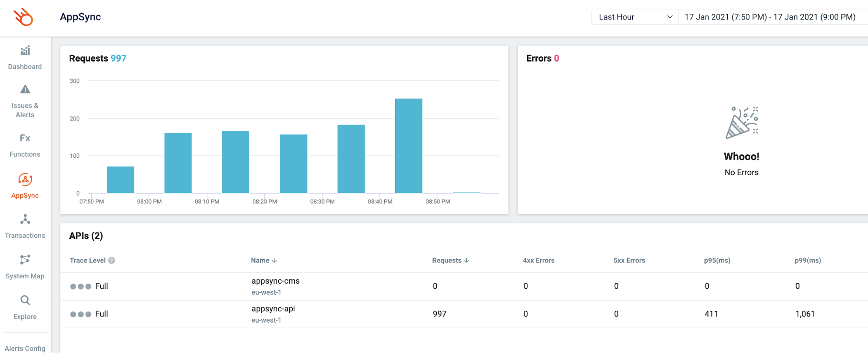Click the tallest 08:40 PM requests bar
The image size is (868, 353).
pyautogui.click(x=409, y=146)
